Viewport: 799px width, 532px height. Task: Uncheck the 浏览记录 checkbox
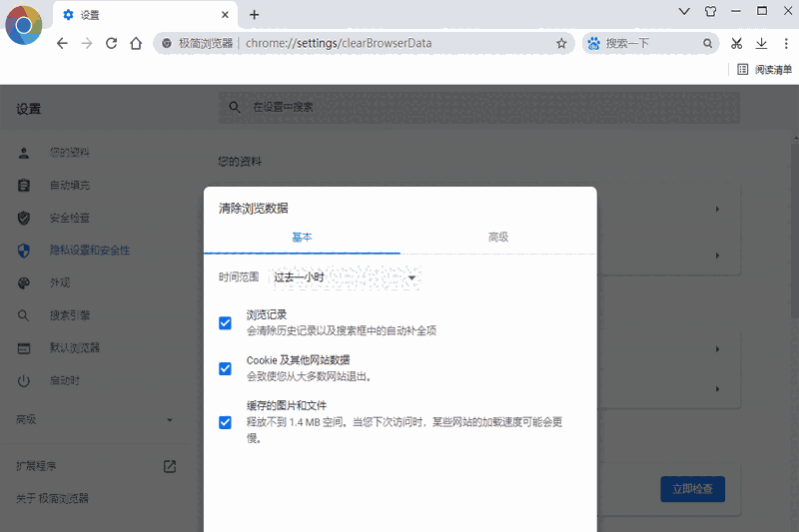click(x=226, y=322)
